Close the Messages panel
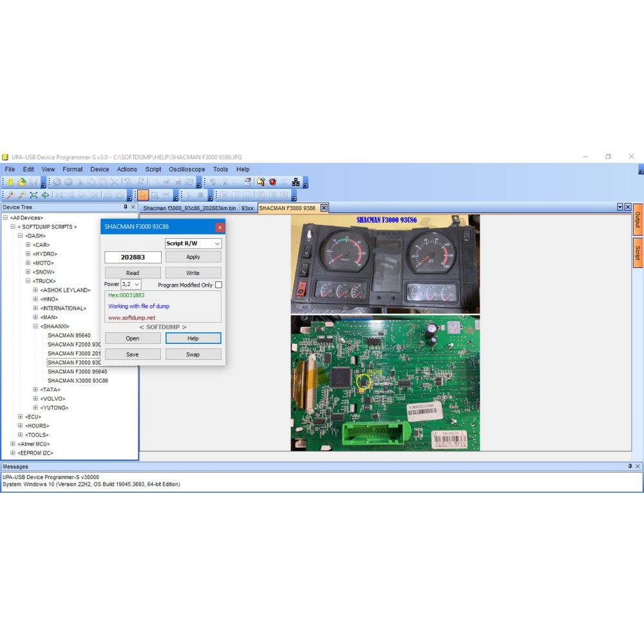 point(638,466)
